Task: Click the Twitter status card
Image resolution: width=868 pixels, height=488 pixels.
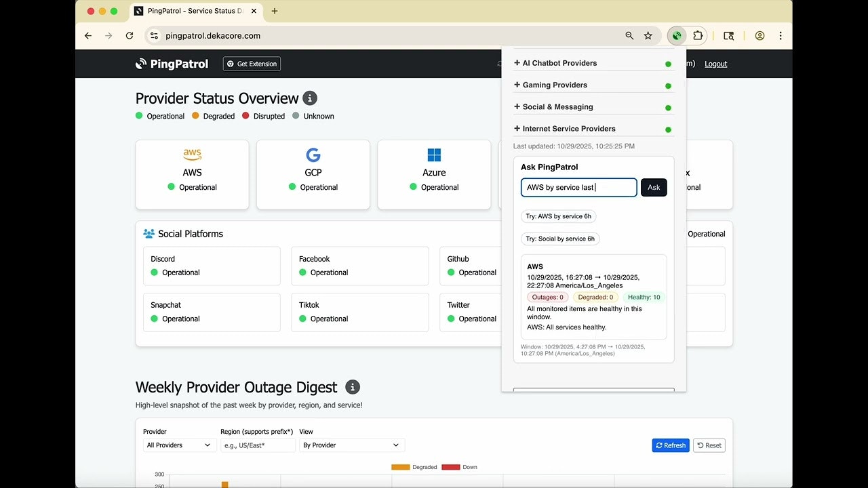Action: (x=471, y=312)
